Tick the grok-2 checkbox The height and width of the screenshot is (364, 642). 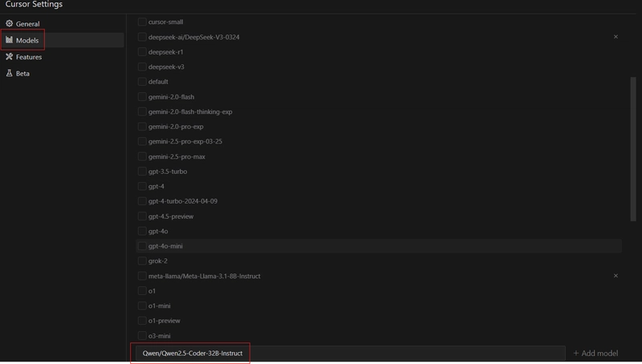(142, 261)
